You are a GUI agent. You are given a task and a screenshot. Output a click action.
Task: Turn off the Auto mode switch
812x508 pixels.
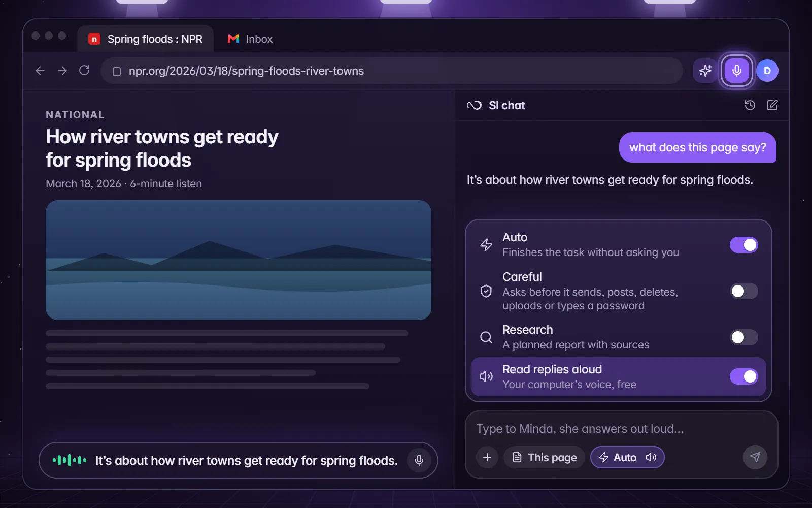pos(744,245)
